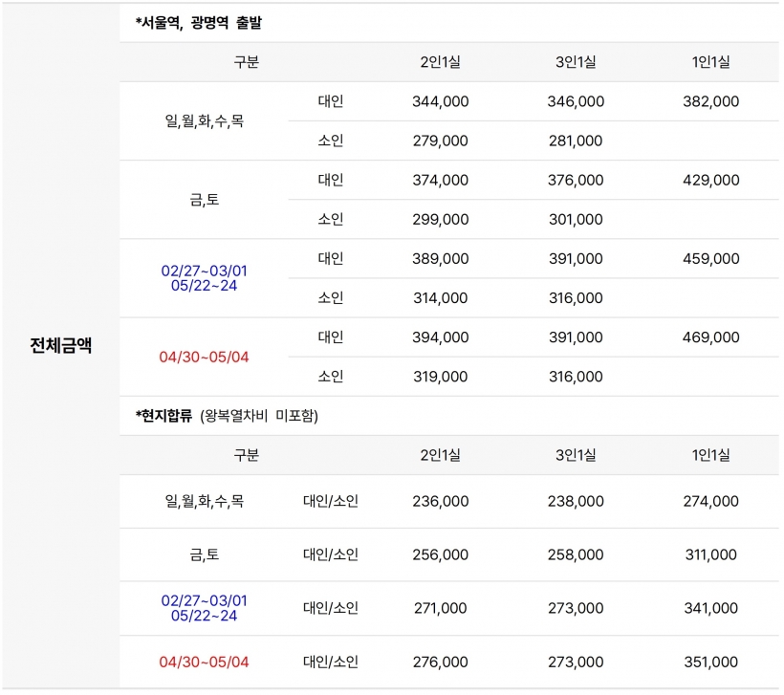Screen dimensions: 784x695
Task: Click the 346,000 price for 3인1실
Action: tap(576, 101)
